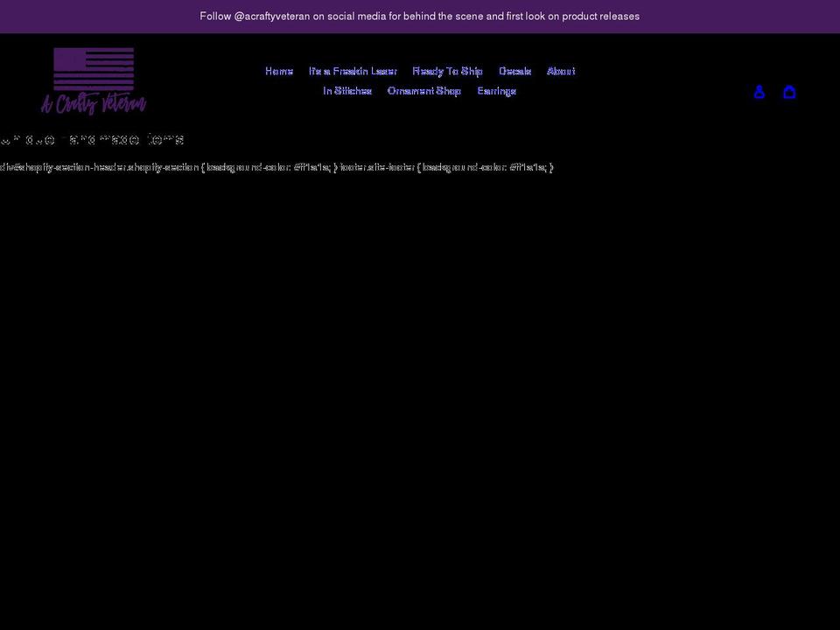Screen dimensions: 840x630
Task: Click the In Stitches navigation link
Action: click(x=347, y=90)
